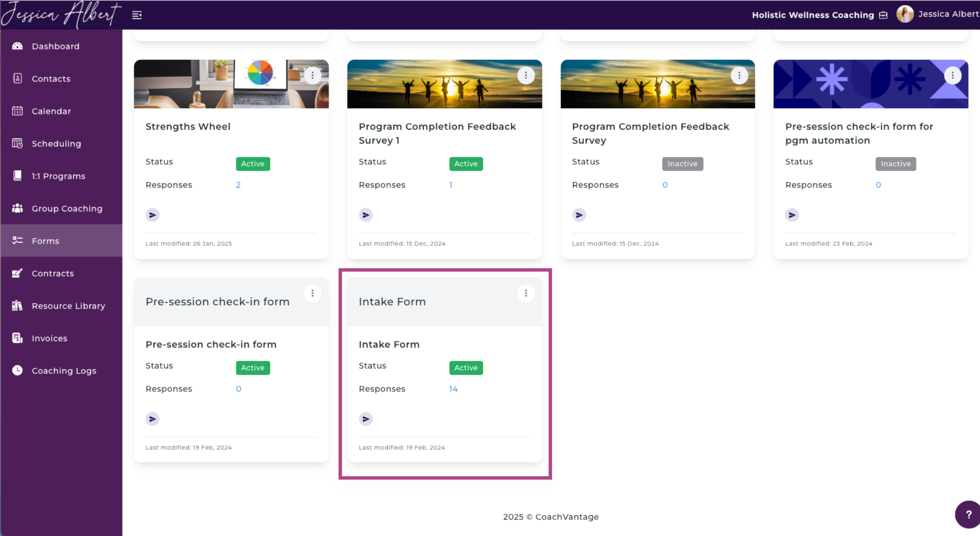Click the Contacts address book icon
The image size is (980, 536).
click(17, 78)
